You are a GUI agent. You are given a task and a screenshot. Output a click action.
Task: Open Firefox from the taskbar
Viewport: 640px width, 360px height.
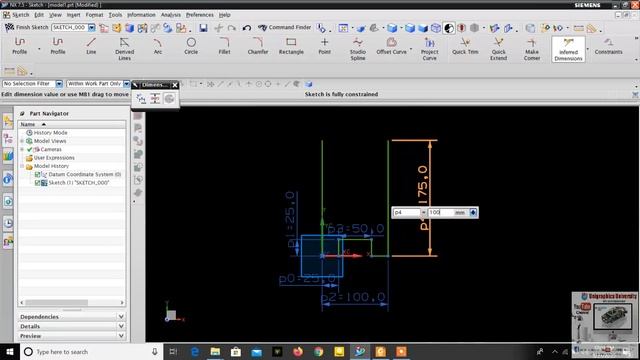[x=298, y=351]
